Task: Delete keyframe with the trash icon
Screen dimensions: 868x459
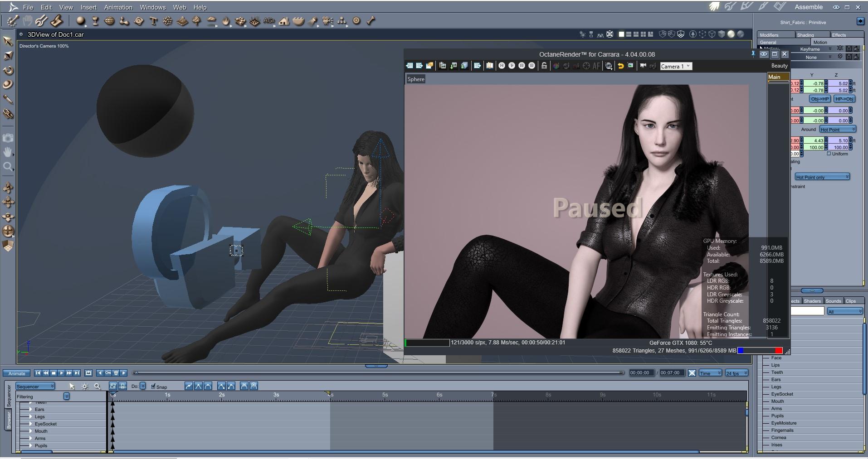Action: [x=116, y=373]
